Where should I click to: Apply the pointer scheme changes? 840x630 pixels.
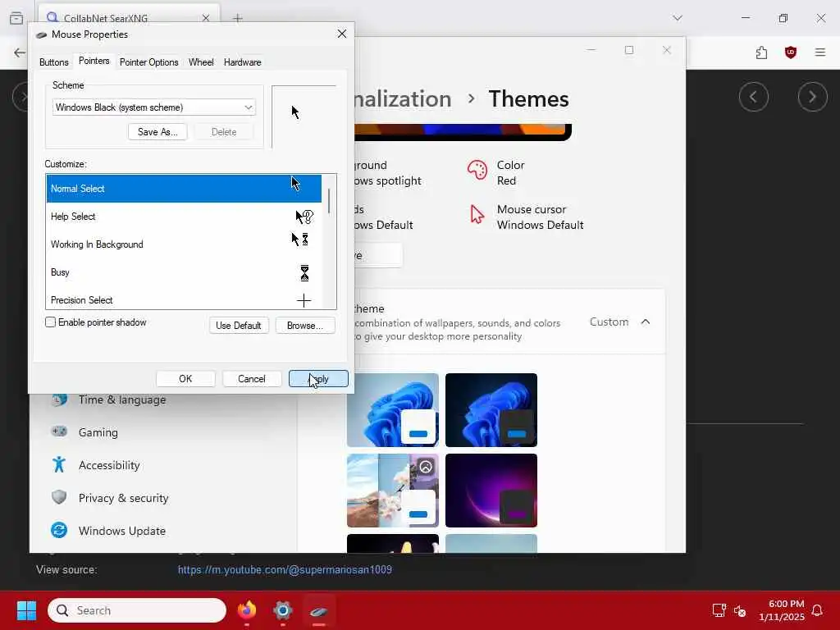tap(318, 379)
